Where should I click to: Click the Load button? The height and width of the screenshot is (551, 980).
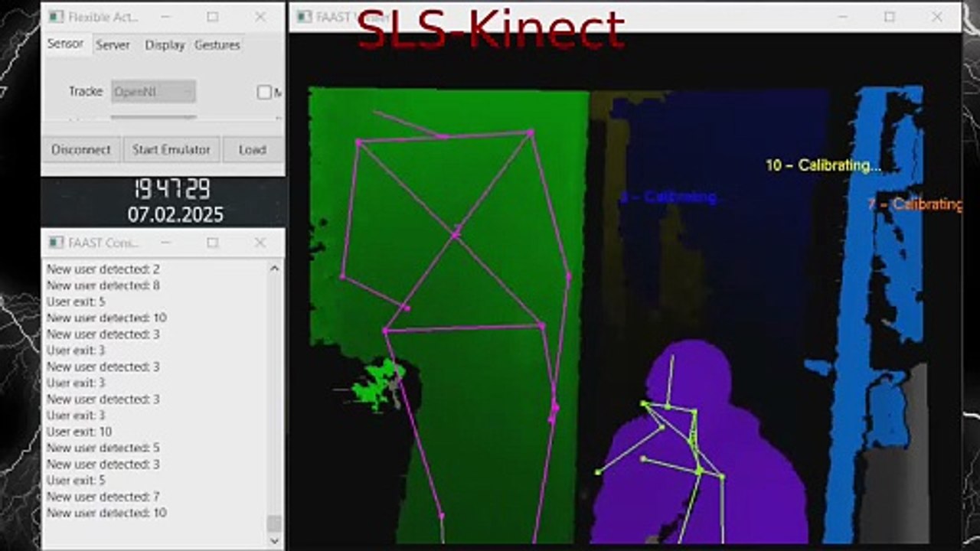pos(252,149)
